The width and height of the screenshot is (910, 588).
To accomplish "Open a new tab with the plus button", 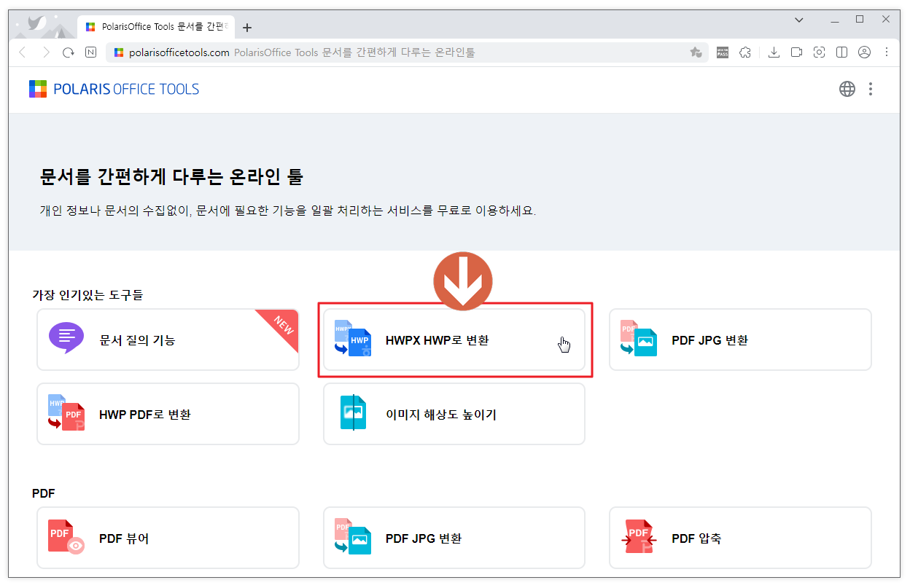I will 246,27.
